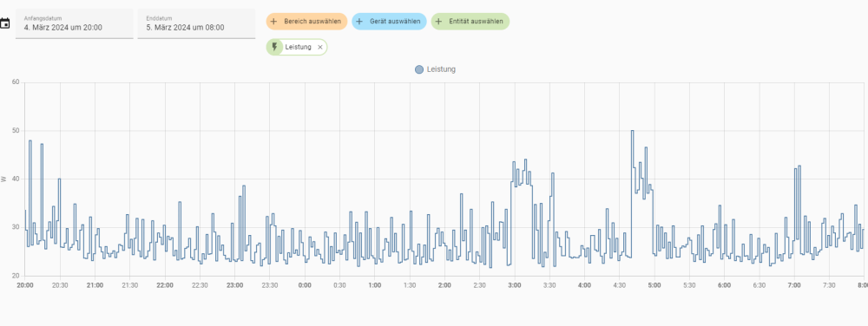Screen dimensions: 868x326
Task: Remove the Leistung chip with its X
Action: pyautogui.click(x=320, y=48)
